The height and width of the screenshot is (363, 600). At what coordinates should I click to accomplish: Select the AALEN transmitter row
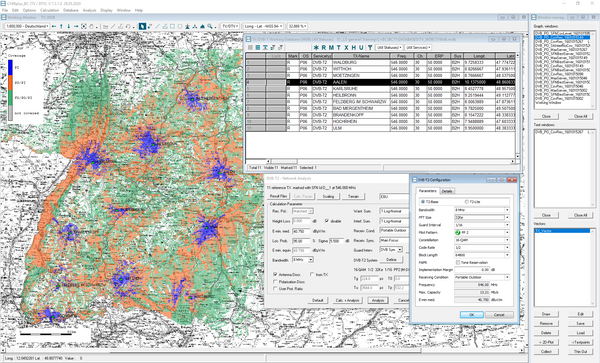tap(381, 82)
